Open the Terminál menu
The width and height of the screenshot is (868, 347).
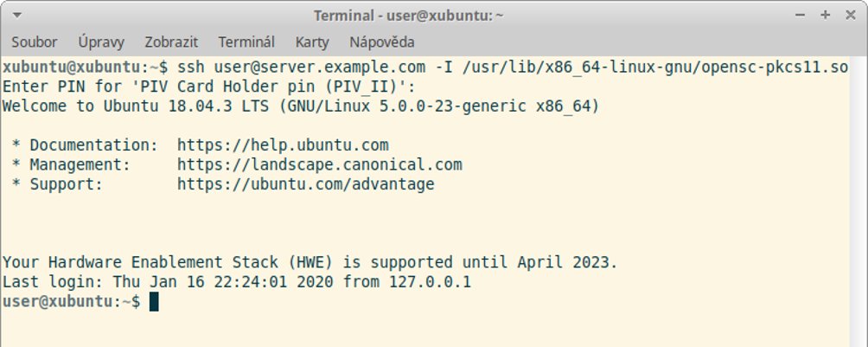tap(246, 42)
